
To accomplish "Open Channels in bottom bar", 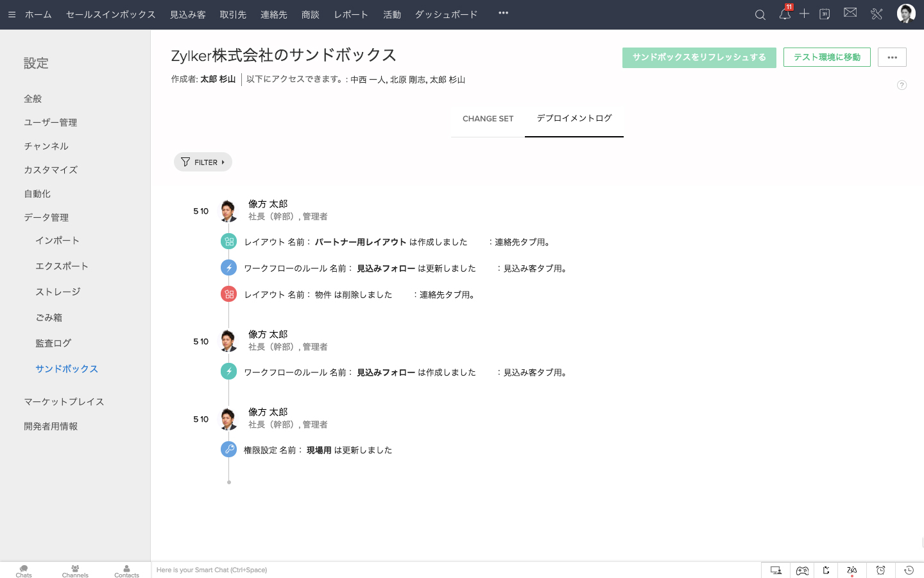I will [75, 571].
